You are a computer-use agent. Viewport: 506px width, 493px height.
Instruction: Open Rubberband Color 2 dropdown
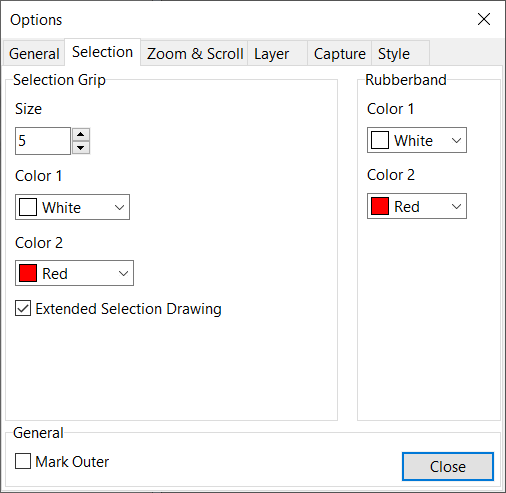tap(417, 206)
